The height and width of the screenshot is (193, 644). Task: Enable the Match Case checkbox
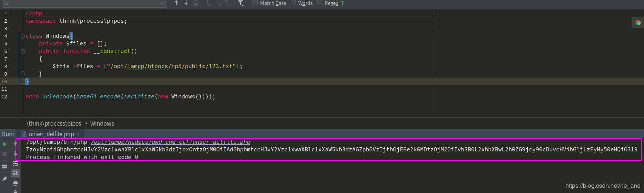(x=255, y=3)
